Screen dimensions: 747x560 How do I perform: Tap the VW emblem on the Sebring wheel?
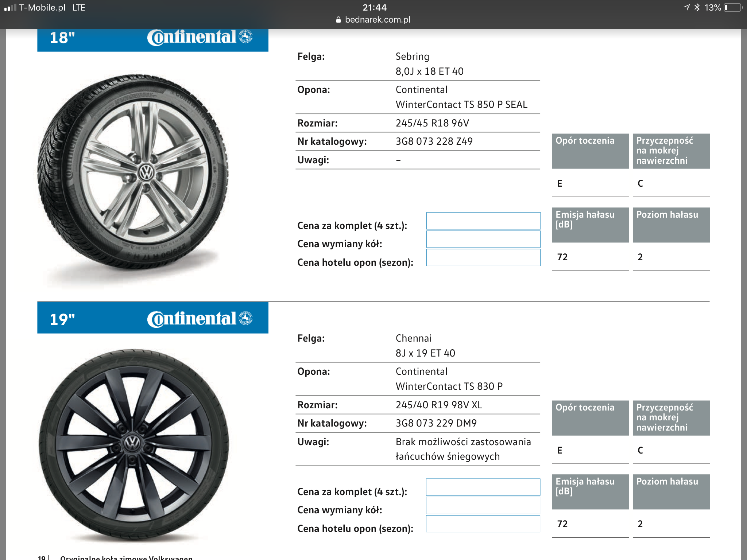pyautogui.click(x=146, y=172)
